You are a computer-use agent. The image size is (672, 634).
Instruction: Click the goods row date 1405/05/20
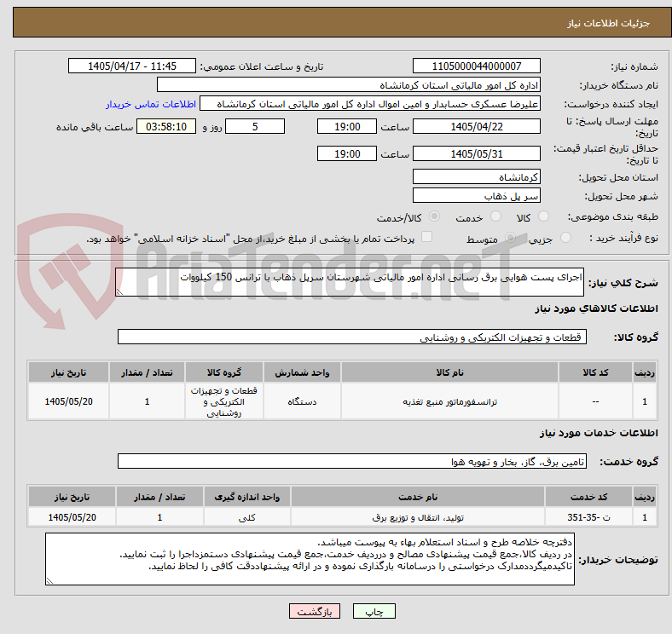(68, 401)
